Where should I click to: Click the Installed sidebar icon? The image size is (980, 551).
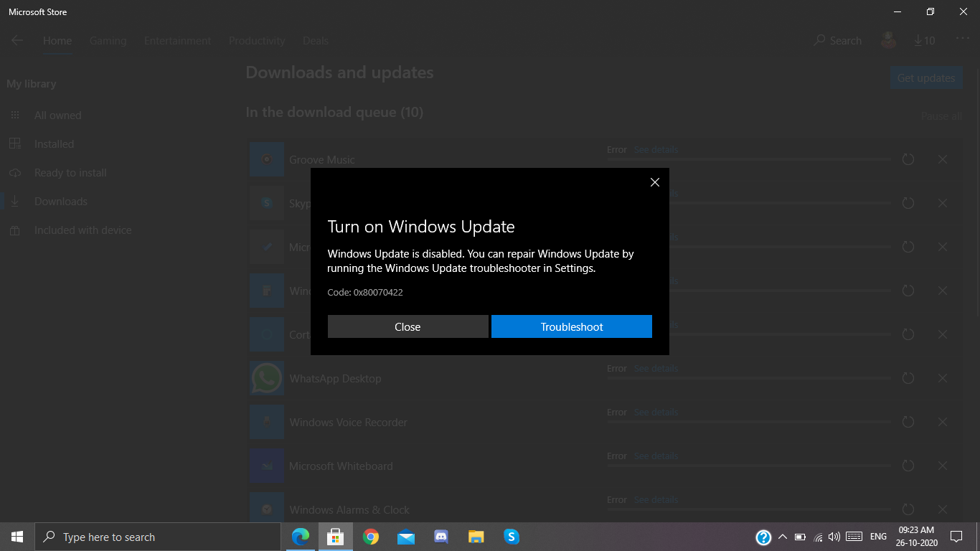15,144
